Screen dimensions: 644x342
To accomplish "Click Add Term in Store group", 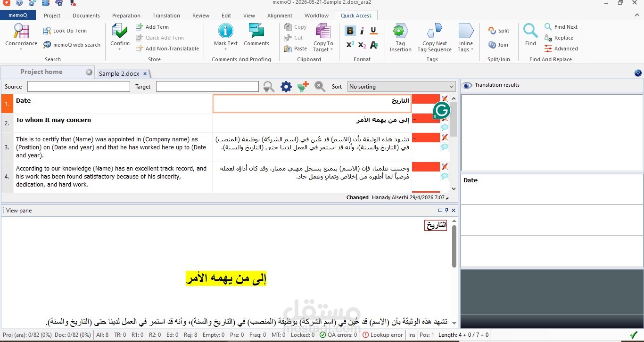I will click(152, 27).
